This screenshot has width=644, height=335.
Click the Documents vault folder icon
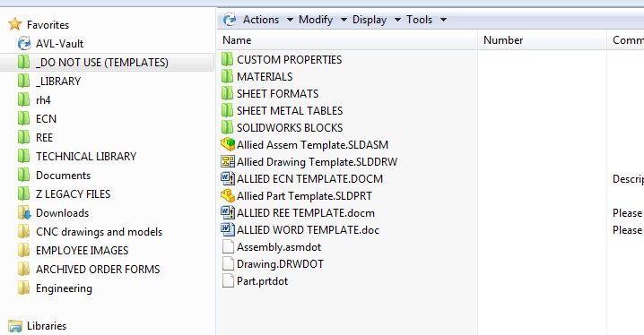pyautogui.click(x=23, y=175)
